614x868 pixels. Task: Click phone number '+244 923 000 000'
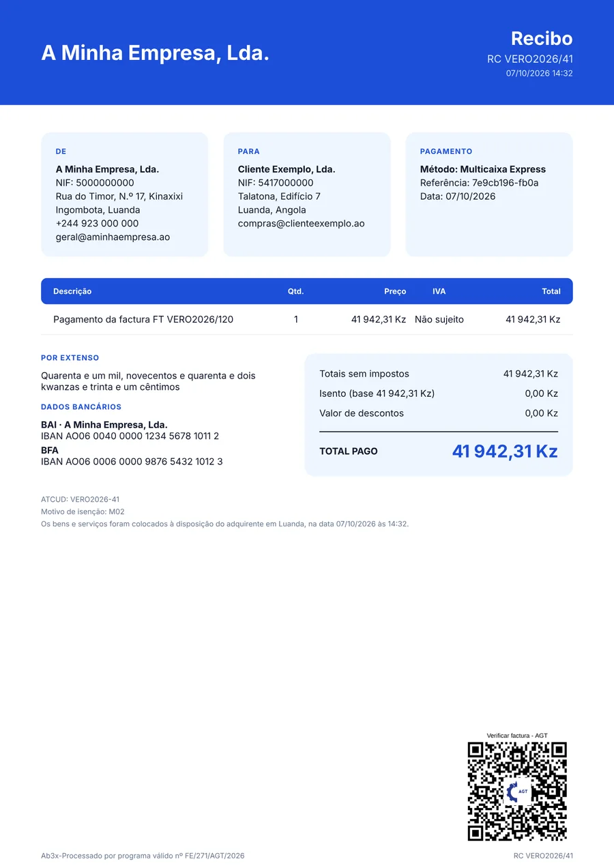pos(97,224)
